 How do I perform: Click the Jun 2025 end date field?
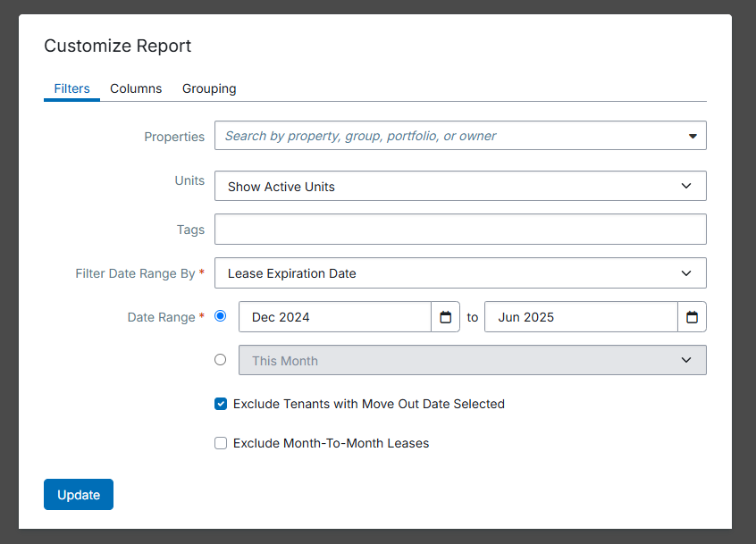(581, 317)
